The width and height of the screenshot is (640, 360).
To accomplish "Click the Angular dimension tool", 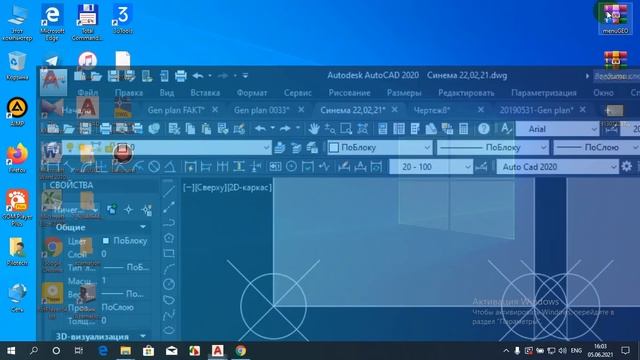I will (170, 167).
